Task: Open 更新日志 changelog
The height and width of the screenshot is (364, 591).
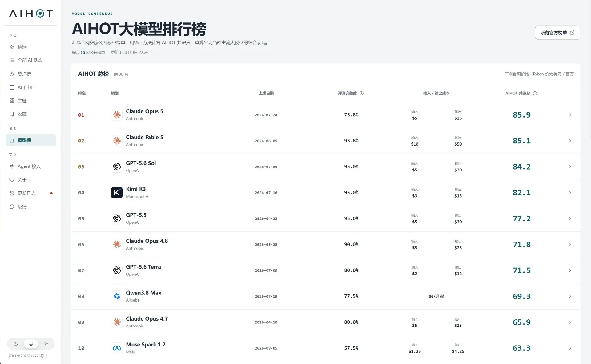Action: 31,193
